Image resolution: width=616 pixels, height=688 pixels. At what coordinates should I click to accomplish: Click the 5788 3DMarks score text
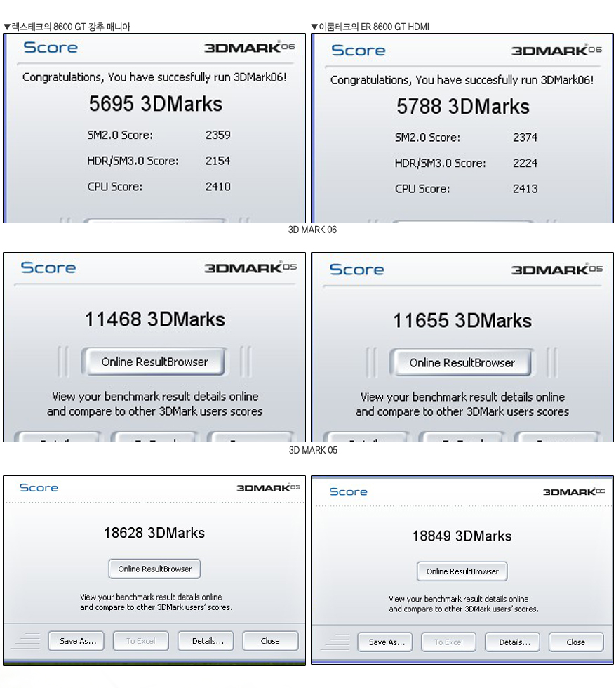[463, 107]
